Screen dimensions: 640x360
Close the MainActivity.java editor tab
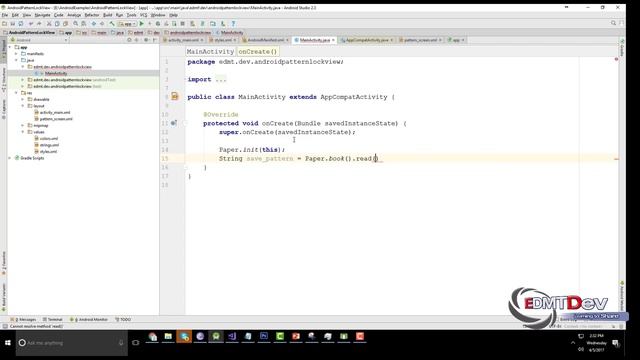pyautogui.click(x=333, y=40)
